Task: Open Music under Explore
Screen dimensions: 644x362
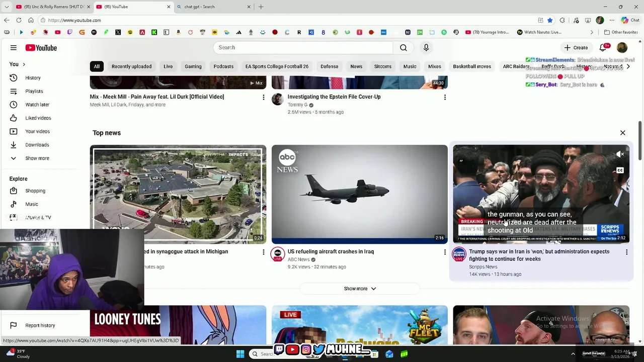Action: click(x=32, y=204)
